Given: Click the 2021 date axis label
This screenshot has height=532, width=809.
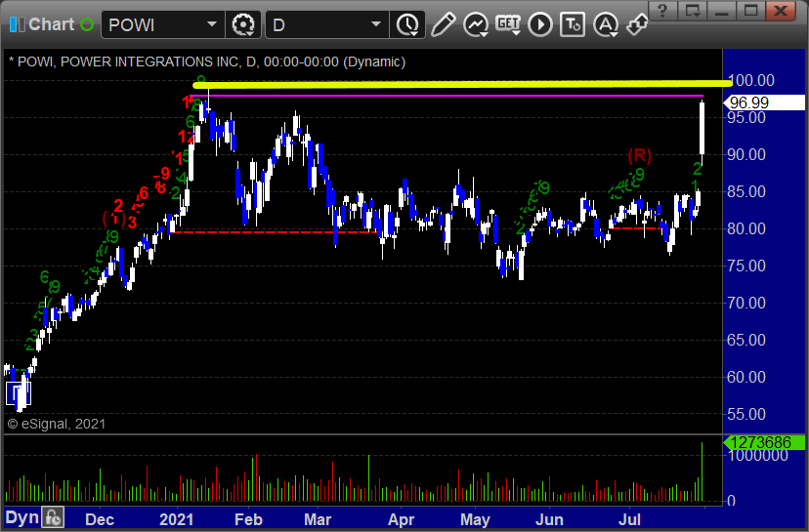Looking at the screenshot, I should coord(177,519).
